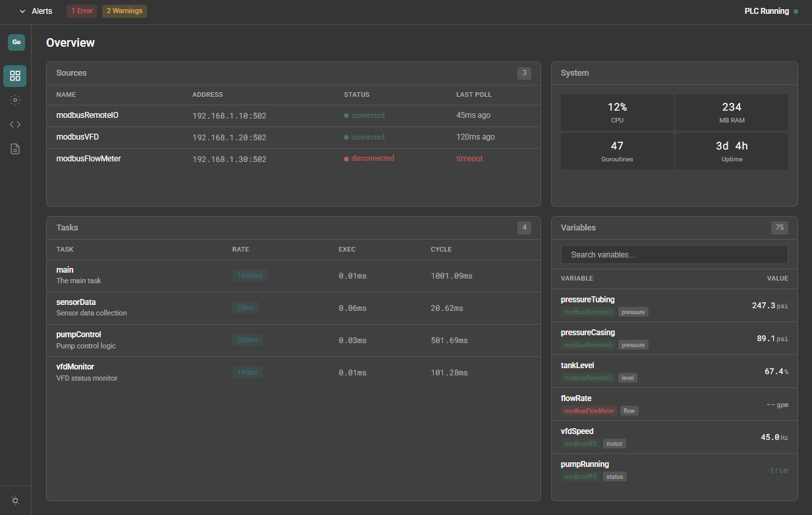The height and width of the screenshot is (515, 812).
Task: Click the 2 Warnings badge
Action: [x=125, y=11]
